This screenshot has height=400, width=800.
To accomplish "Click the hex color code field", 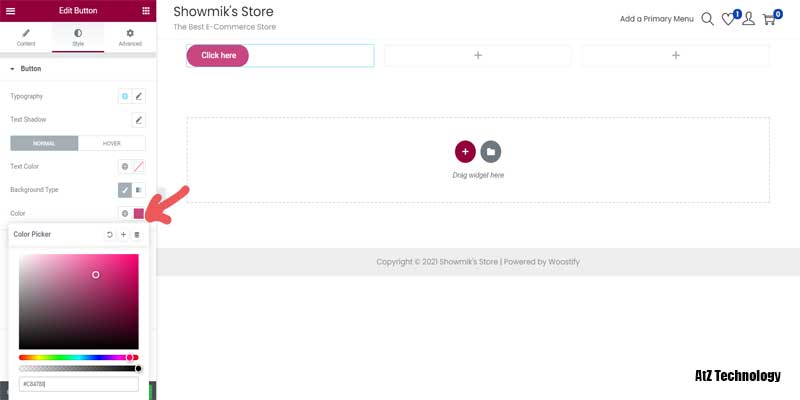I will pyautogui.click(x=78, y=384).
